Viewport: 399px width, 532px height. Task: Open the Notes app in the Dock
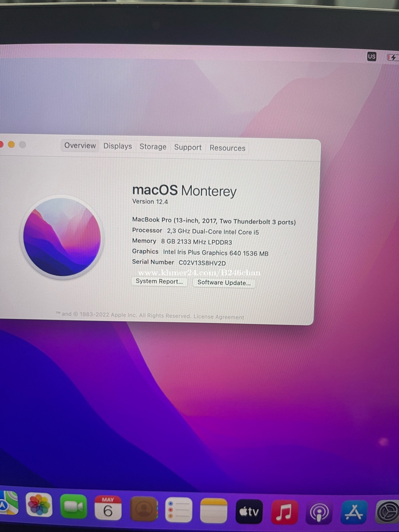coord(214,511)
